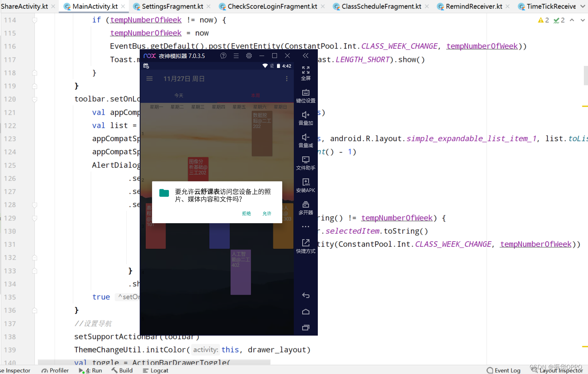
Task: Open Nox emulator settings gear
Action: [249, 56]
